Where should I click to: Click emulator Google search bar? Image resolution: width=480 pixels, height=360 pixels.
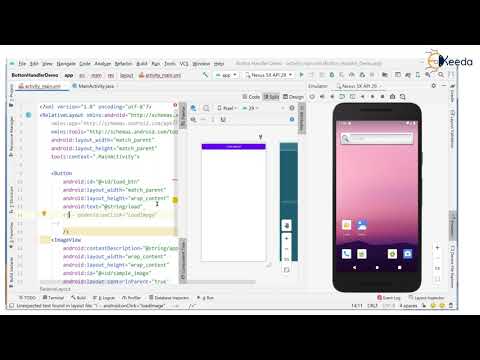[x=377, y=138]
